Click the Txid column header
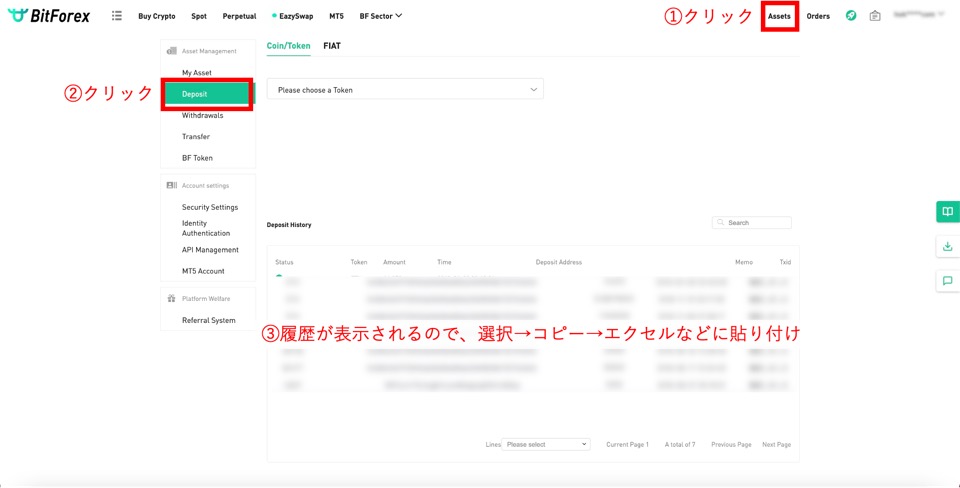Image resolution: width=960 pixels, height=488 pixels. [786, 262]
